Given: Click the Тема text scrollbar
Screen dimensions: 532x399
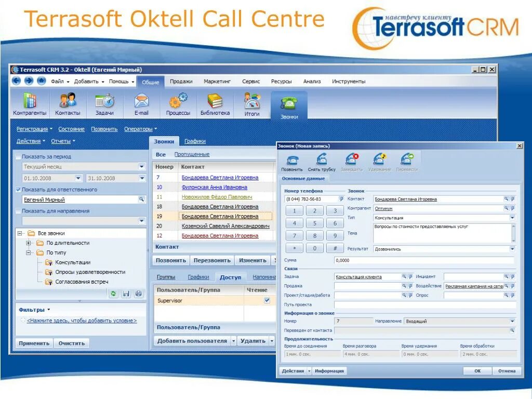Looking at the screenshot, I should pos(513,232).
